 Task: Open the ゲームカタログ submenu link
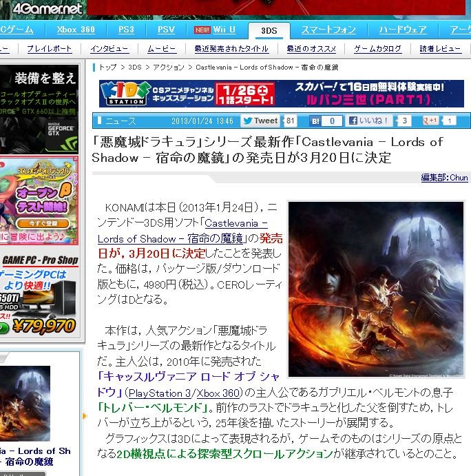(378, 49)
